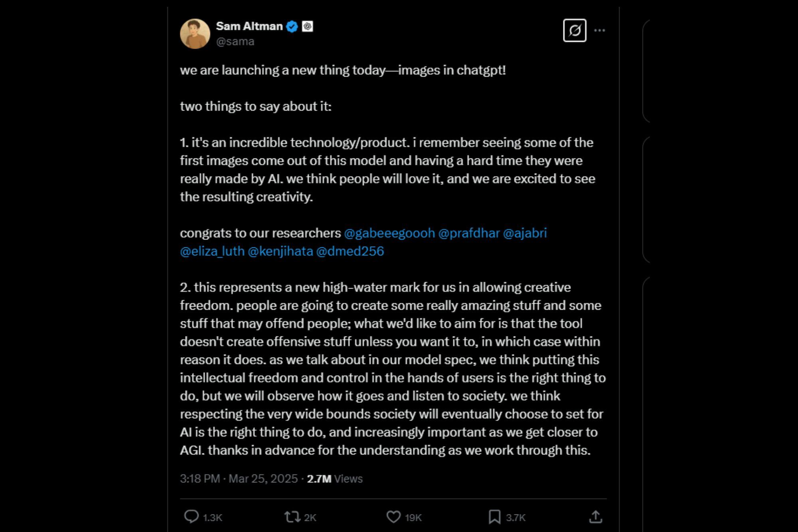Click the OpenAI affiliation badge beside the name
Image resolution: width=798 pixels, height=532 pixels.
(x=307, y=27)
